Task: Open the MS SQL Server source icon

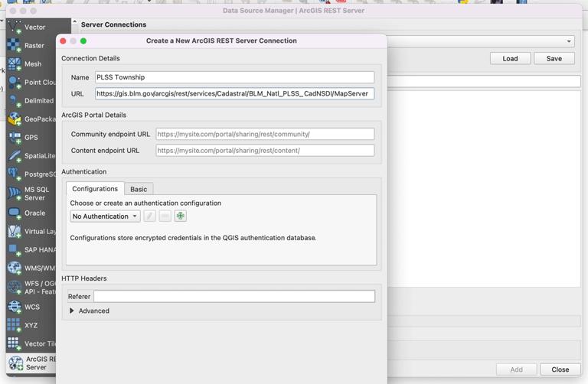Action: click(15, 194)
